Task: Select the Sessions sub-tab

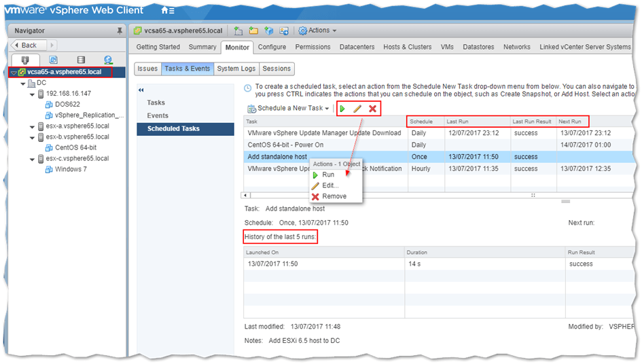Action: click(277, 69)
